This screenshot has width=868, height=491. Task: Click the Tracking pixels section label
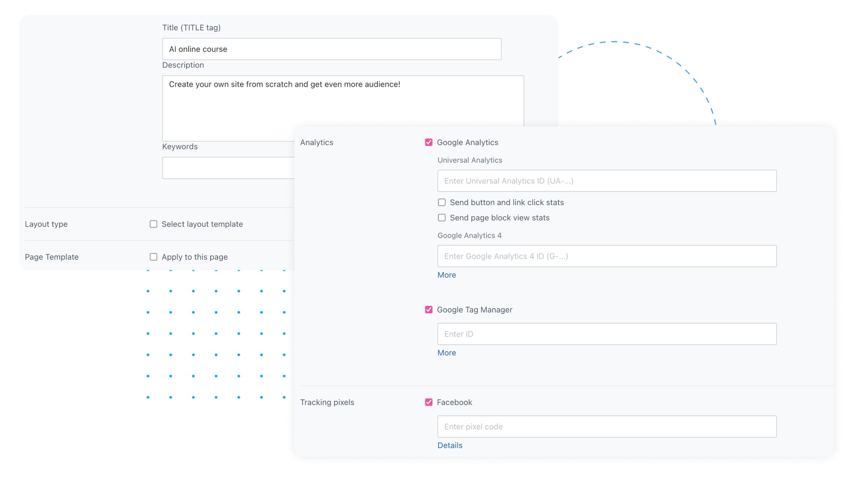coord(327,402)
